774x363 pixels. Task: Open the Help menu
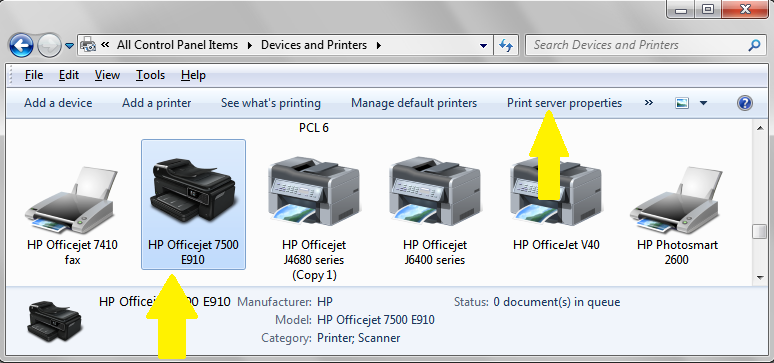193,75
